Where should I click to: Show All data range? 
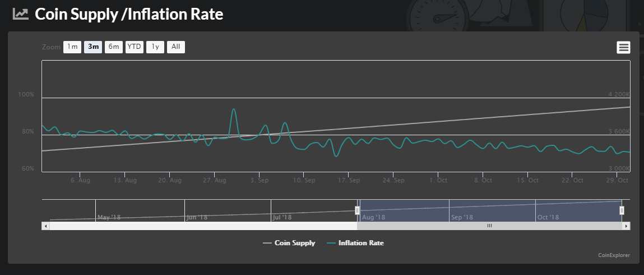point(176,47)
